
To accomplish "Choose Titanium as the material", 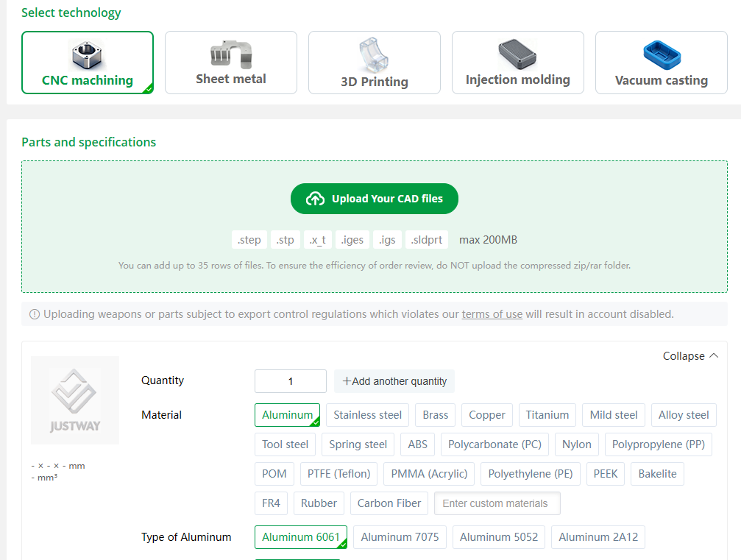I will coord(547,415).
